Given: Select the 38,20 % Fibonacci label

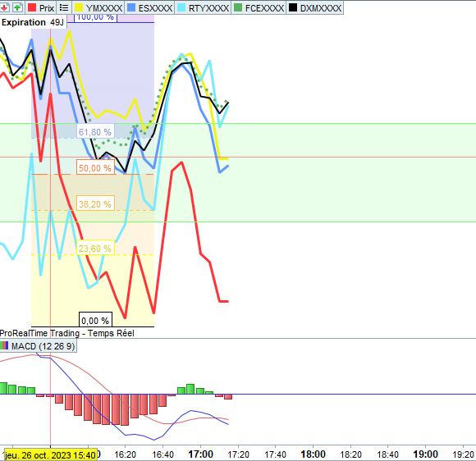Looking at the screenshot, I should pos(95,204).
